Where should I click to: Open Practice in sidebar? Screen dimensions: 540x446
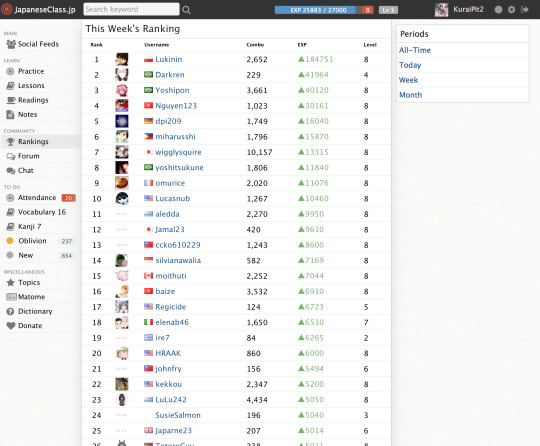[31, 71]
